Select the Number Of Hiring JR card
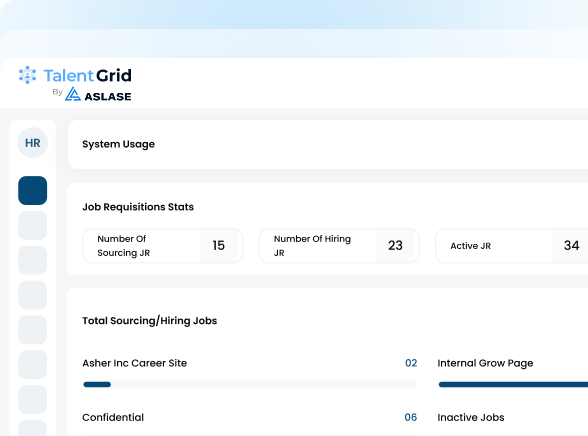This screenshot has width=588, height=436. 339,246
